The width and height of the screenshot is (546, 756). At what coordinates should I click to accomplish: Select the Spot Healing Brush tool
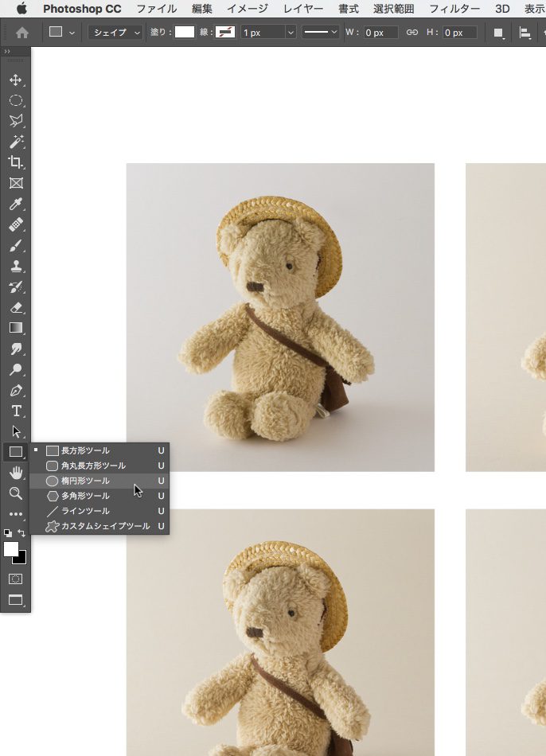[x=15, y=224]
